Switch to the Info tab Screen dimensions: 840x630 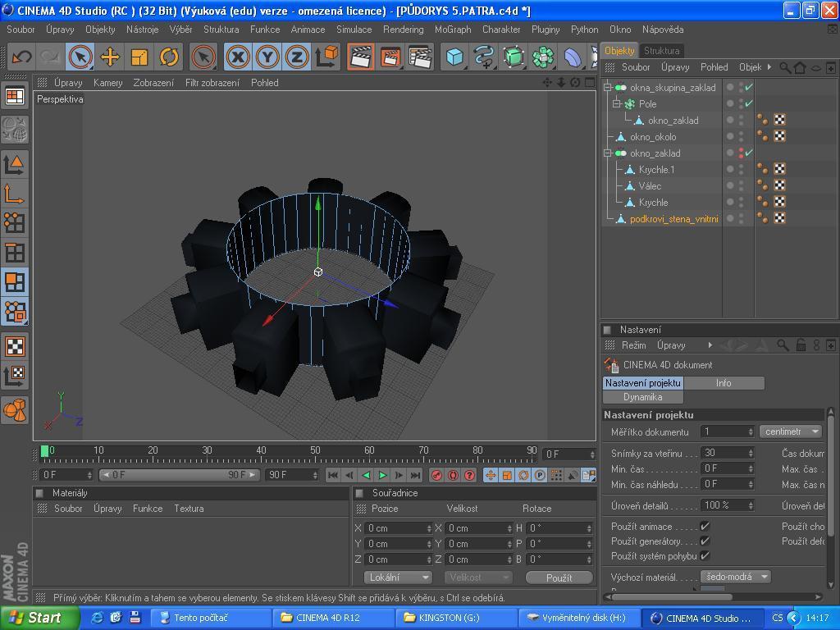[x=724, y=383]
